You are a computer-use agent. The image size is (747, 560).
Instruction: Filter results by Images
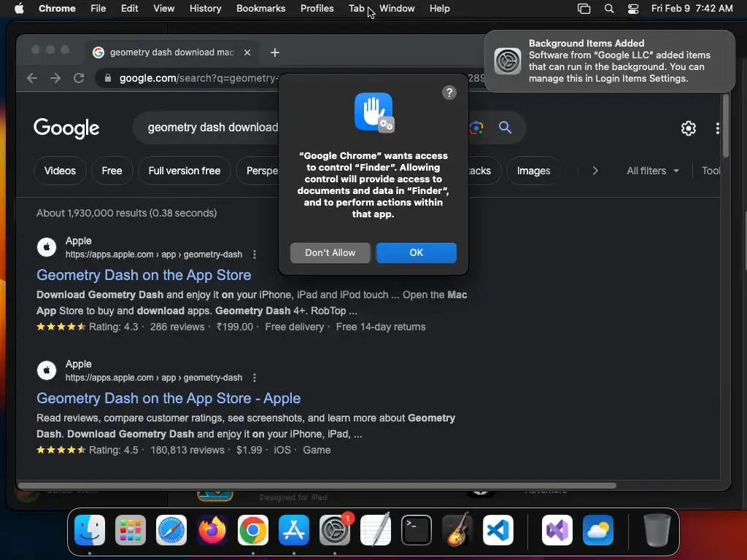pos(533,171)
